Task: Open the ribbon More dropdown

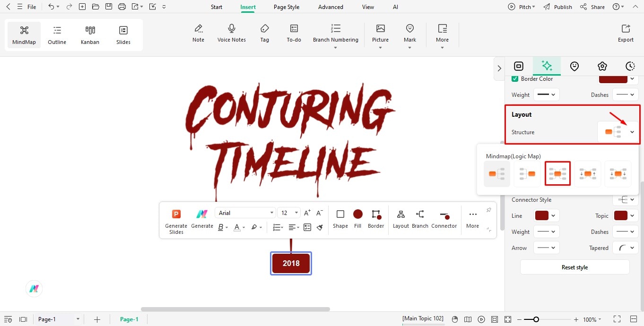Action: (443, 36)
